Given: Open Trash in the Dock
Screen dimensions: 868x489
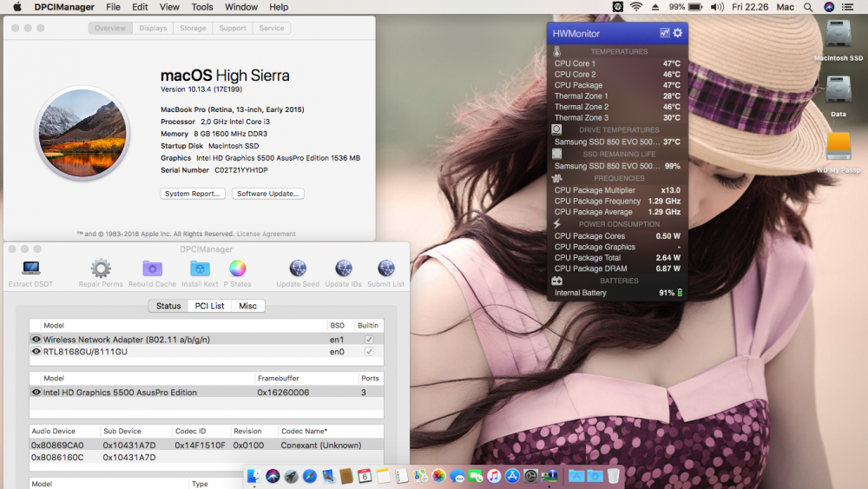Looking at the screenshot, I should [x=614, y=476].
